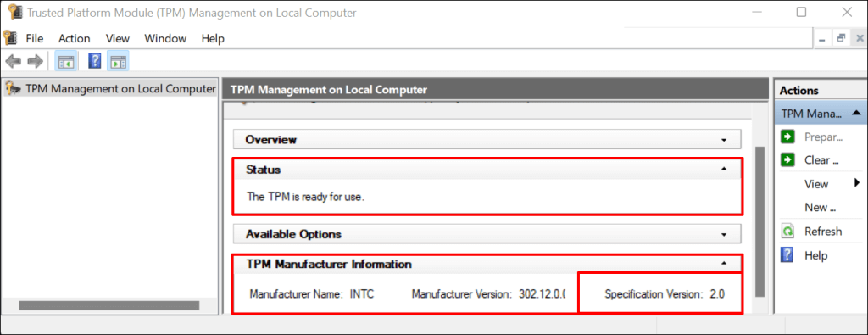The height and width of the screenshot is (335, 868).
Task: Open the blue Help toolbar icon
Action: click(95, 61)
